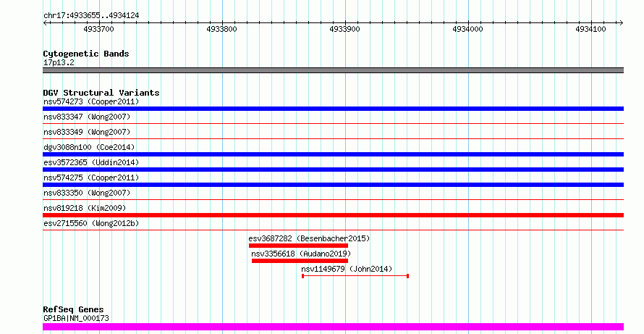The height and width of the screenshot is (334, 644).
Task: Click the DGV Structural Variants track title
Action: tap(101, 93)
